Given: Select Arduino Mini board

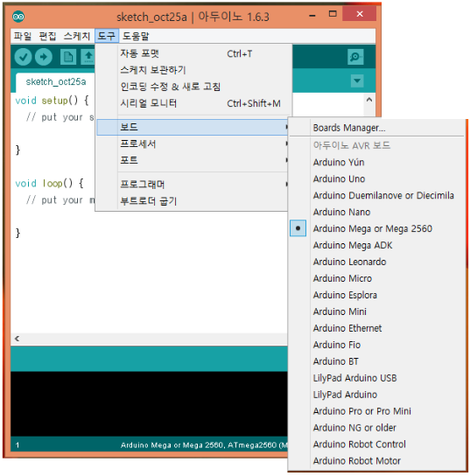Looking at the screenshot, I should (x=376, y=311).
